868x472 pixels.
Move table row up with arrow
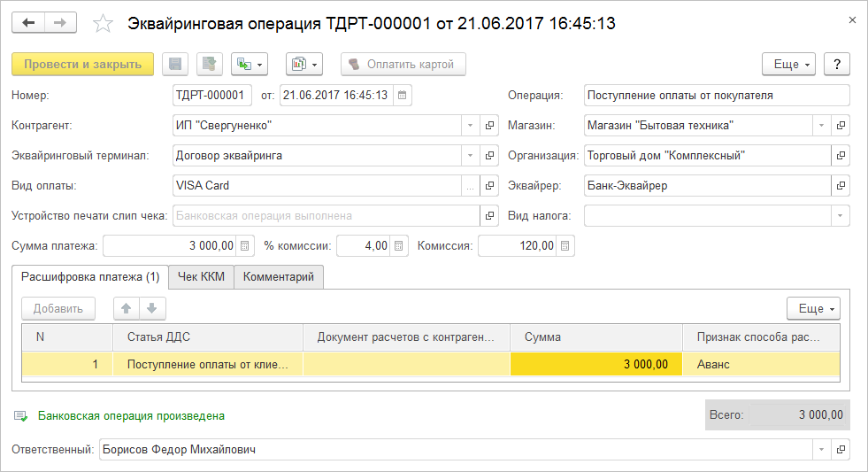(127, 308)
